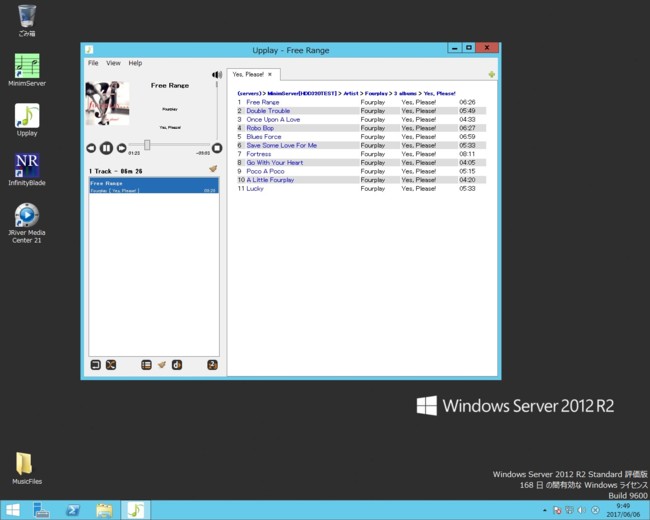Skip to the previous track
The height and width of the screenshot is (520, 650).
click(x=91, y=148)
